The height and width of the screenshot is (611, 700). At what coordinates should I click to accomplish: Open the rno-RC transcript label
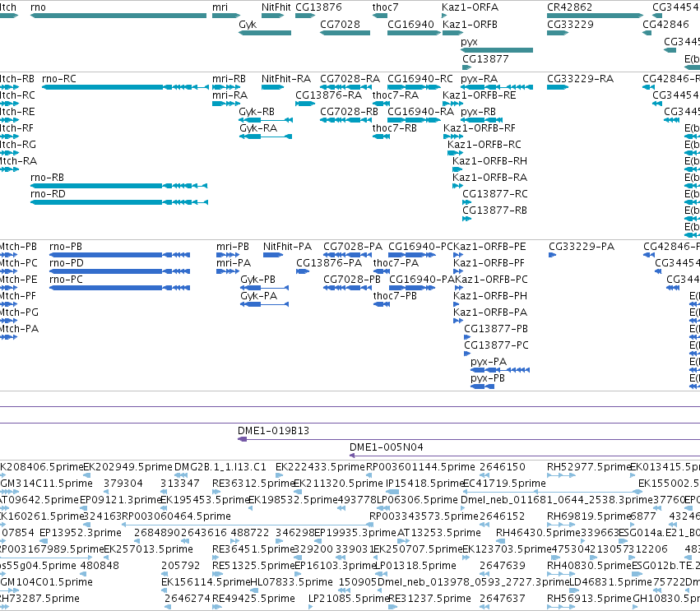pyautogui.click(x=59, y=79)
